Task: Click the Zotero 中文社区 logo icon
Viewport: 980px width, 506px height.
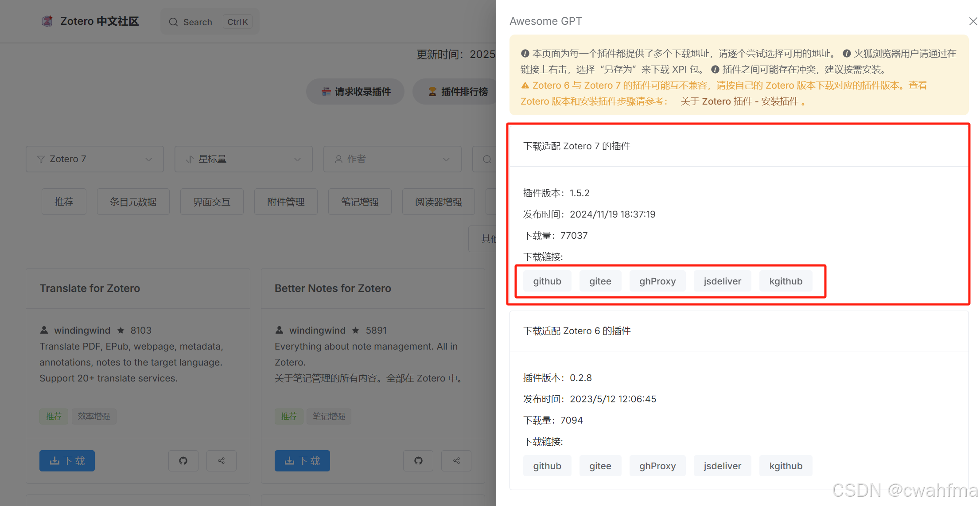Action: [x=47, y=21]
